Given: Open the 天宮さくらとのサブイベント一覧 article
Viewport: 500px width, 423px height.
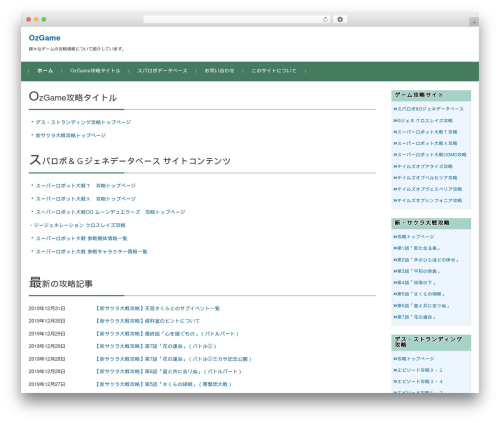Looking at the screenshot, I should (158, 308).
